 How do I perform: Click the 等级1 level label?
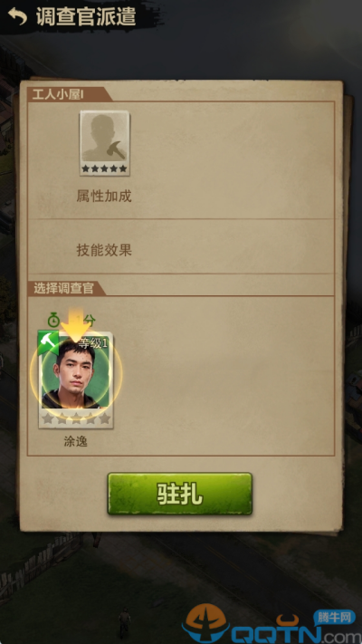92,344
